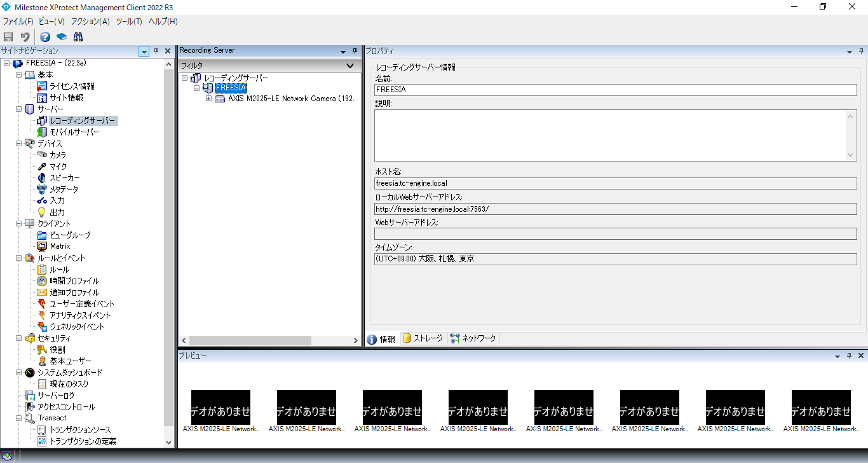Collapse the 基本 tree node
868x463 pixels.
point(19,75)
